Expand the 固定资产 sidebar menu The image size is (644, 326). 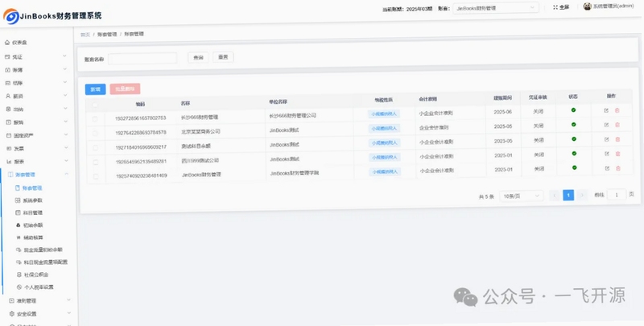[x=36, y=135]
